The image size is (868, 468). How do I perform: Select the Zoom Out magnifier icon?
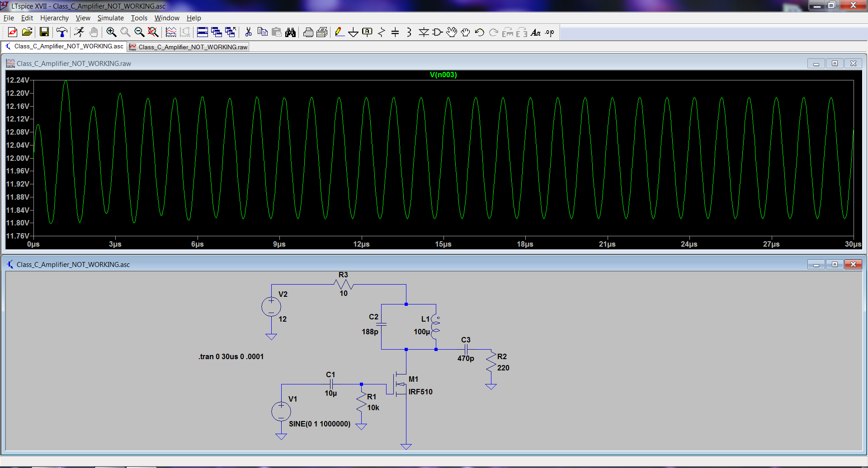(139, 32)
